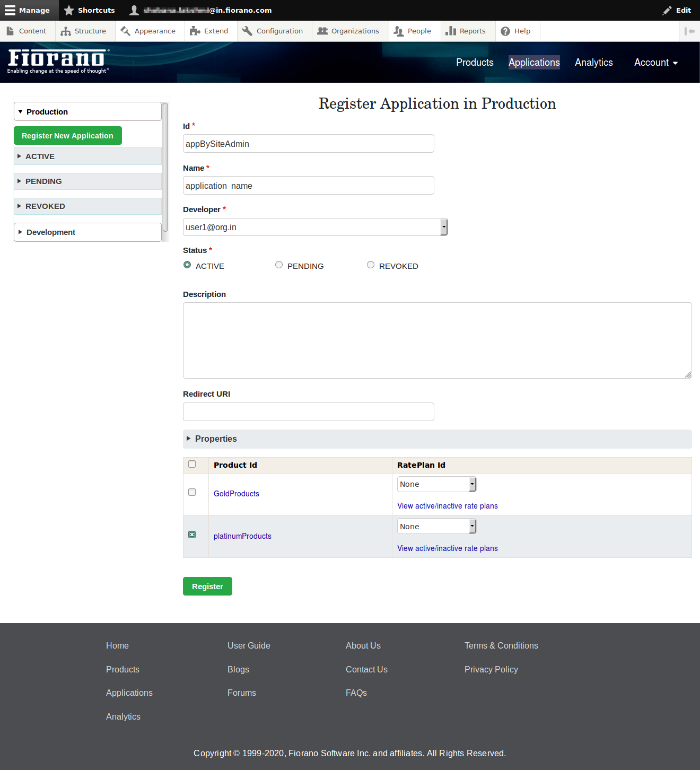Open the Home footer link
Image resolution: width=700 pixels, height=770 pixels.
(117, 645)
